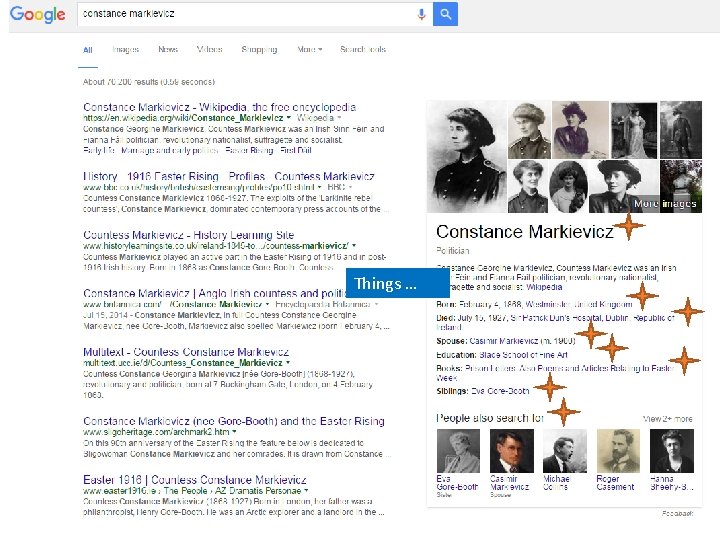Click the Constance Markievicz knowledge panel title
Screen dimensions: 720x540
[524, 232]
